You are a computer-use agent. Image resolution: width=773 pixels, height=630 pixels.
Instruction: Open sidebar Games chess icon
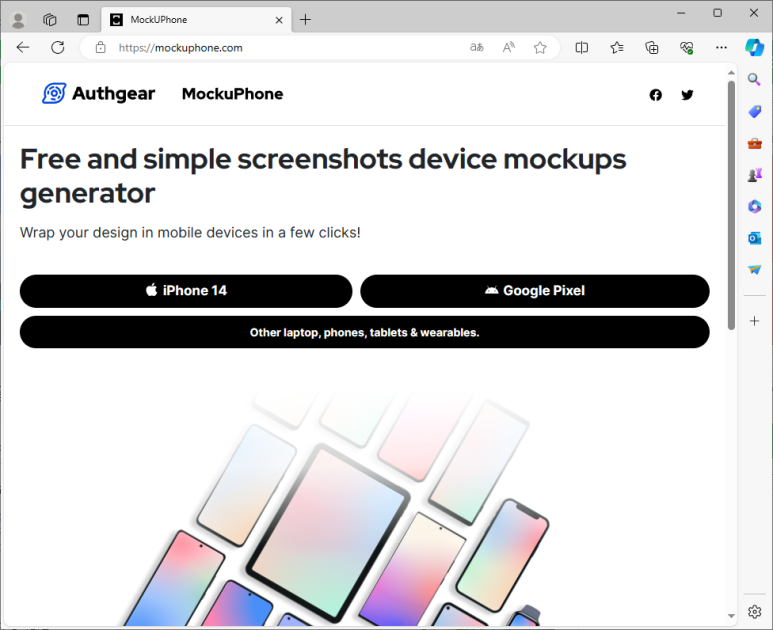754,175
